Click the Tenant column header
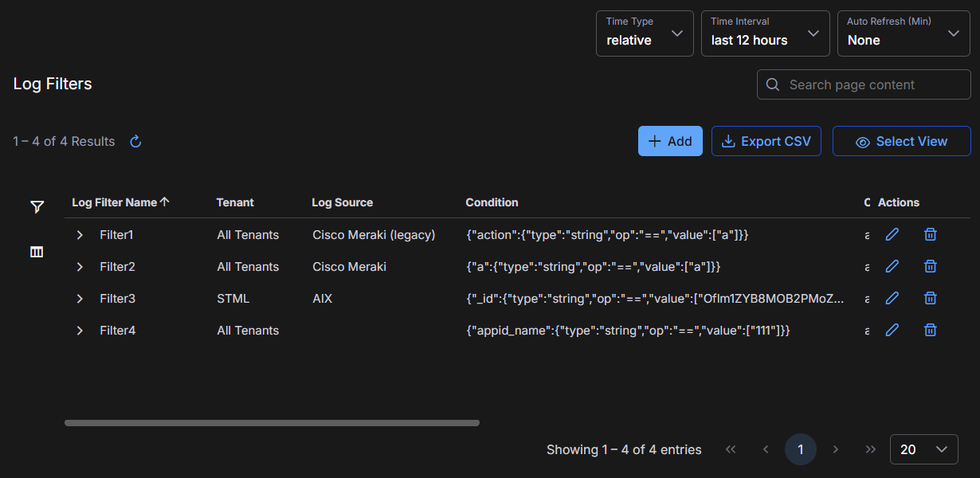This screenshot has width=980, height=478. (235, 202)
